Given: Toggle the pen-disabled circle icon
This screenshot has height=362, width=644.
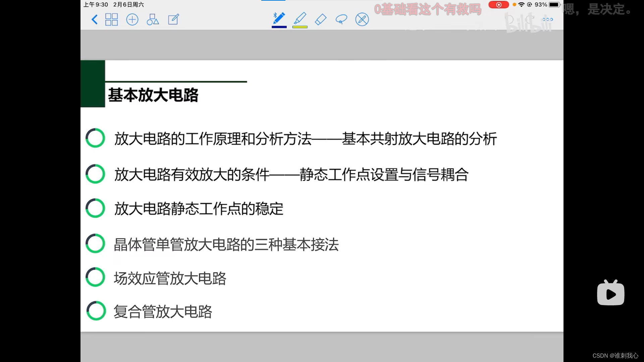Looking at the screenshot, I should pyautogui.click(x=362, y=19).
